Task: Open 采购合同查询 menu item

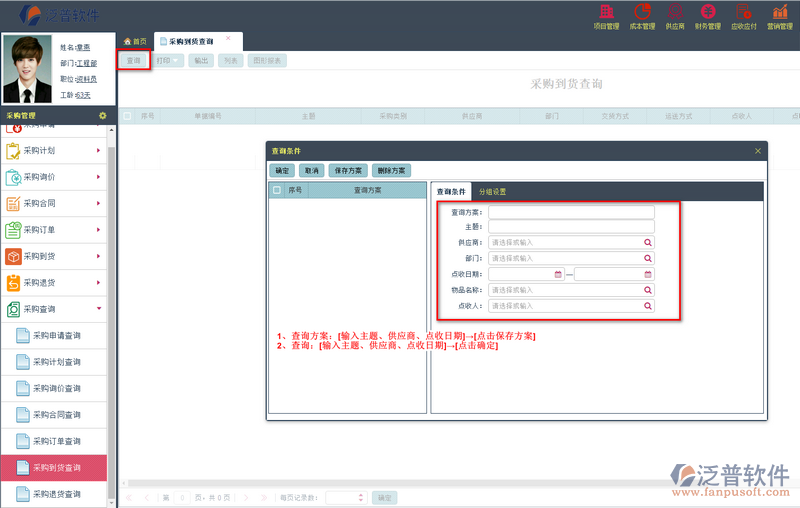Action: [54, 415]
